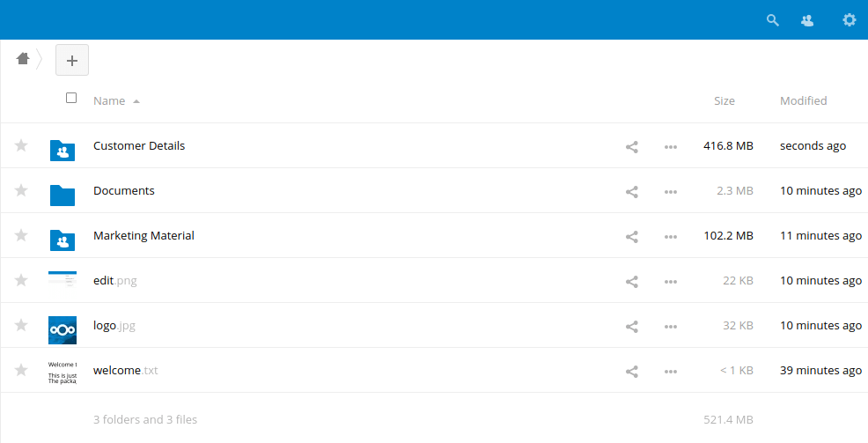Open the contacts icon in header
868x443 pixels.
pos(807,20)
